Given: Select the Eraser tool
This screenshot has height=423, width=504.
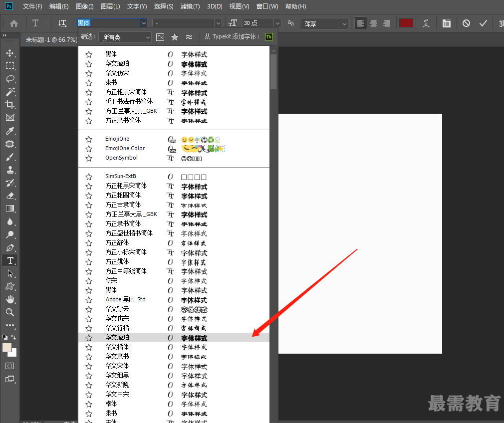Looking at the screenshot, I should pyautogui.click(x=10, y=196).
